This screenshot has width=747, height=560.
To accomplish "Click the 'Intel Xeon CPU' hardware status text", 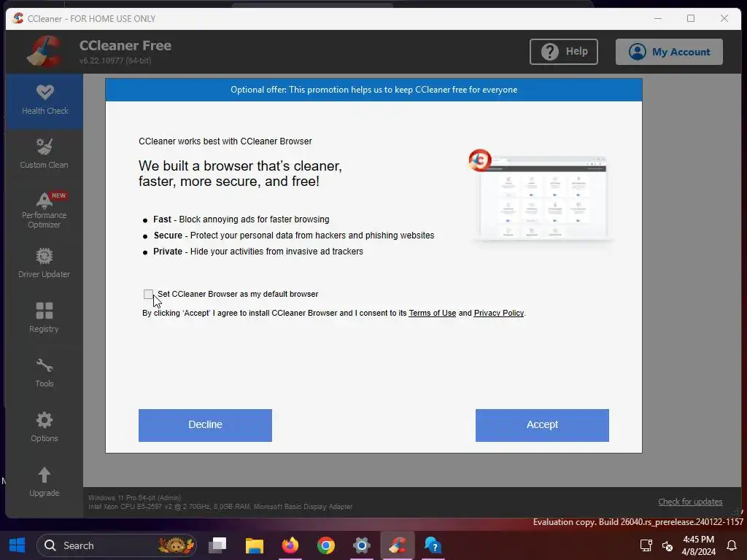I will point(220,507).
